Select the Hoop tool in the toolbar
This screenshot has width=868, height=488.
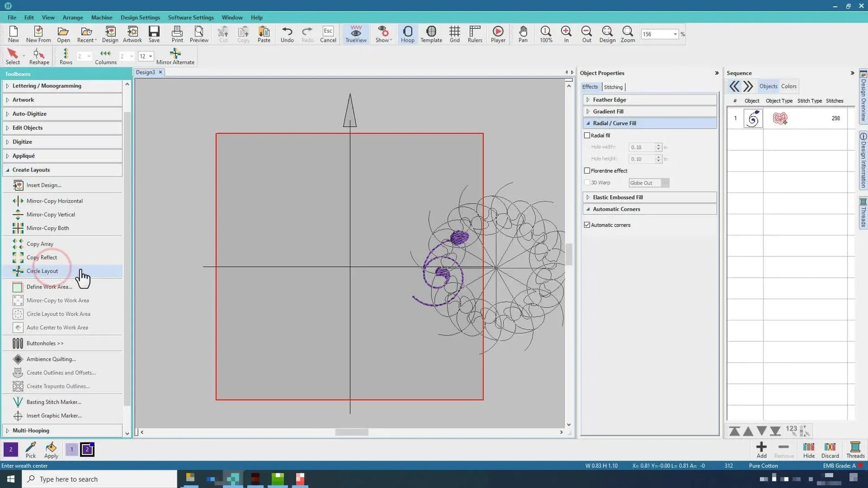(407, 34)
